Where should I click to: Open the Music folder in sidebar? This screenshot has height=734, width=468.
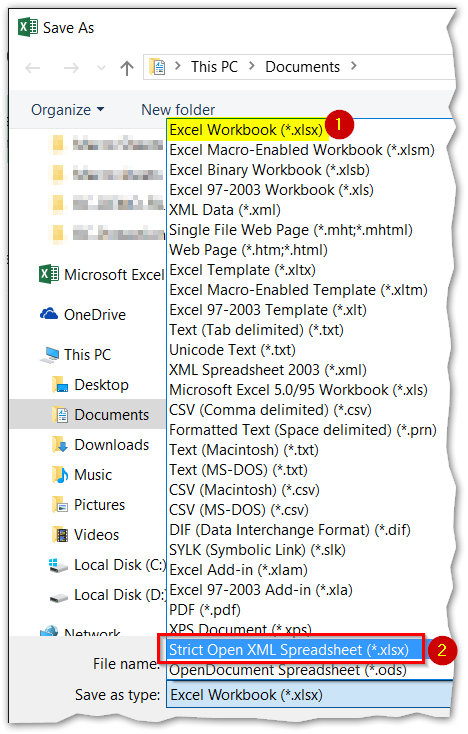(x=93, y=474)
